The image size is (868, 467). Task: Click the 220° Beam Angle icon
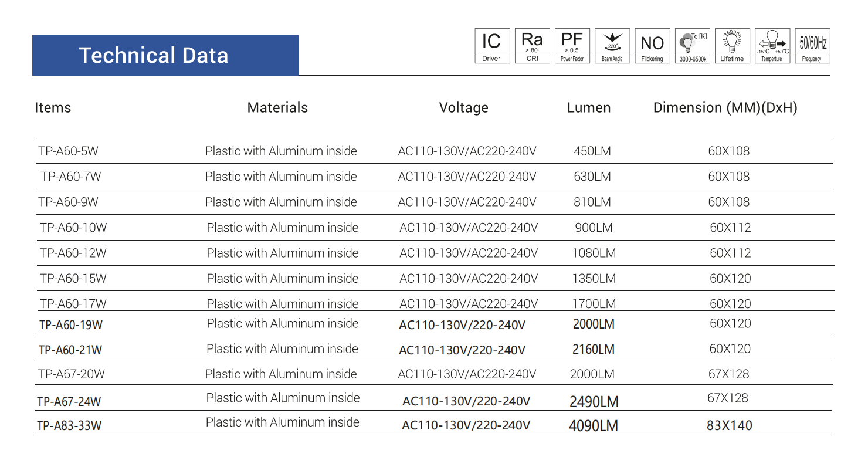coord(612,46)
